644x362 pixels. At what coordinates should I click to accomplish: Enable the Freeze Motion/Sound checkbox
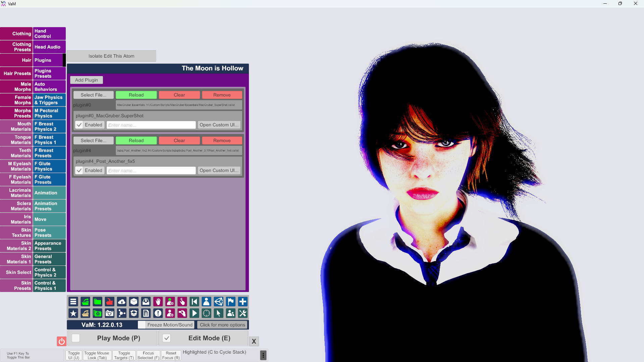(142, 325)
